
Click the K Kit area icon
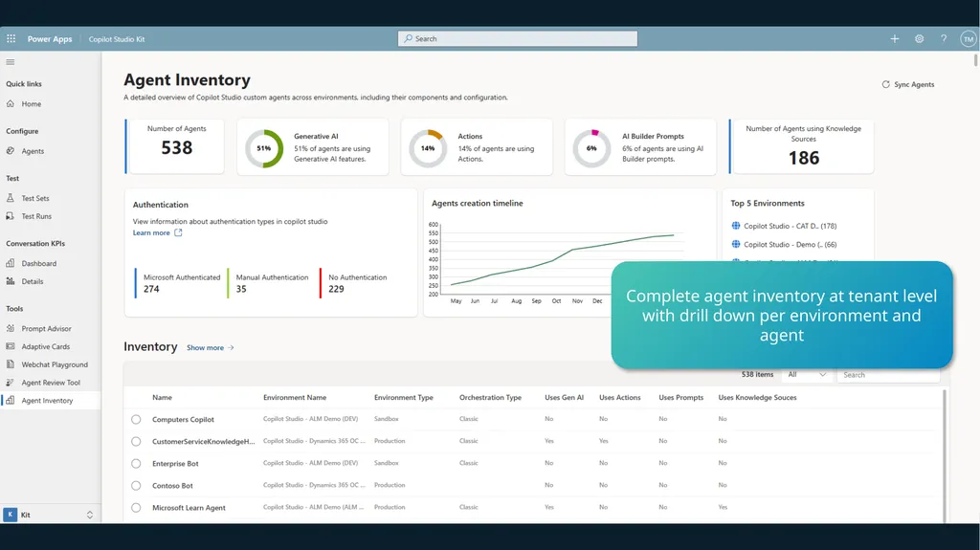click(x=10, y=515)
